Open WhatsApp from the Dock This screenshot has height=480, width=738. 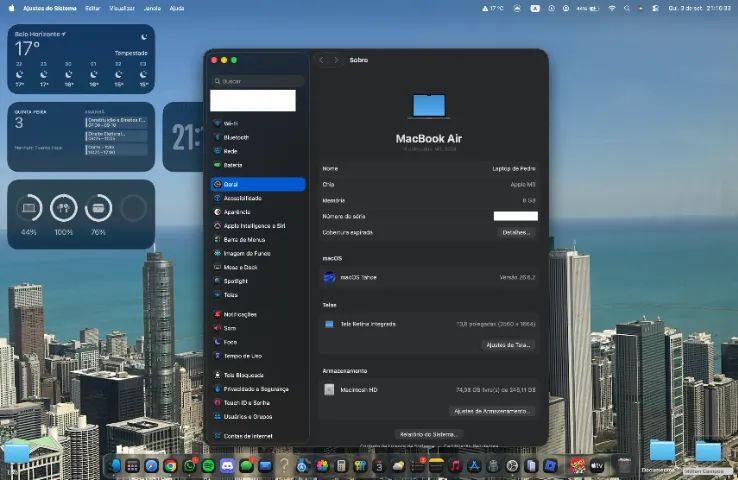[189, 466]
